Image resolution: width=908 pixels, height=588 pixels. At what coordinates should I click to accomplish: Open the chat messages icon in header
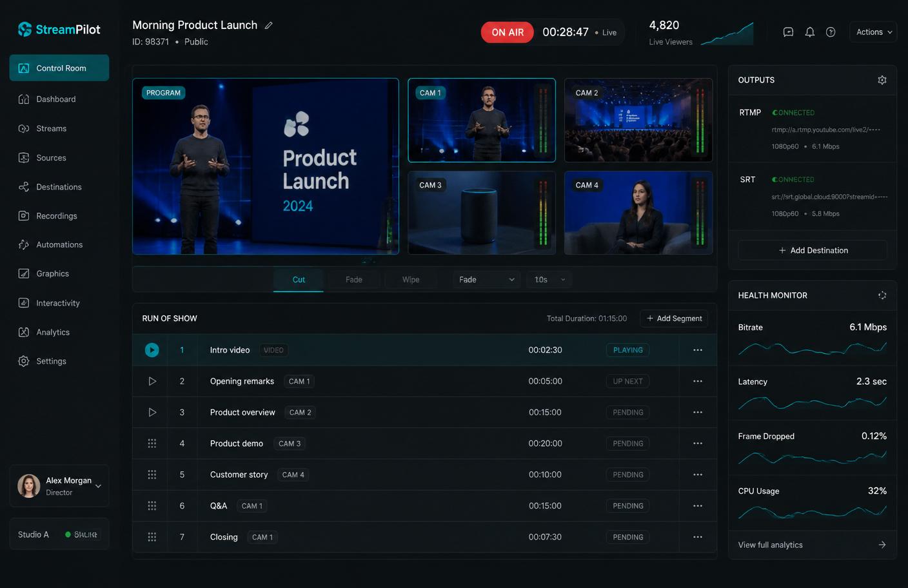[788, 32]
